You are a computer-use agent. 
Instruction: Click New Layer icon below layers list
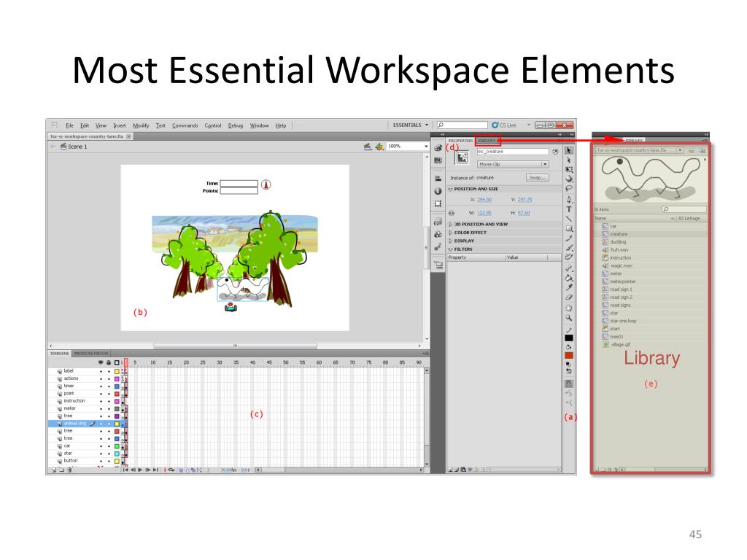click(x=54, y=470)
